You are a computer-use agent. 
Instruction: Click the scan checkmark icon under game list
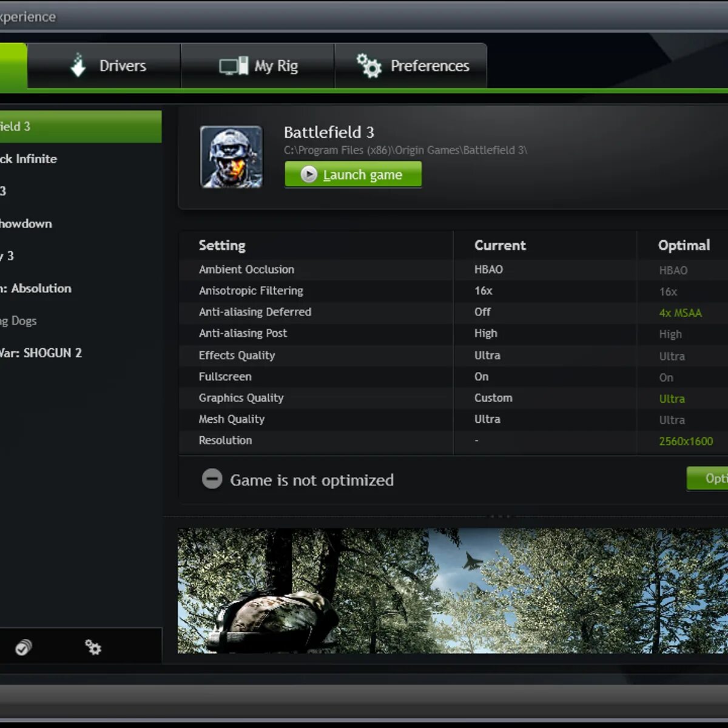click(24, 647)
